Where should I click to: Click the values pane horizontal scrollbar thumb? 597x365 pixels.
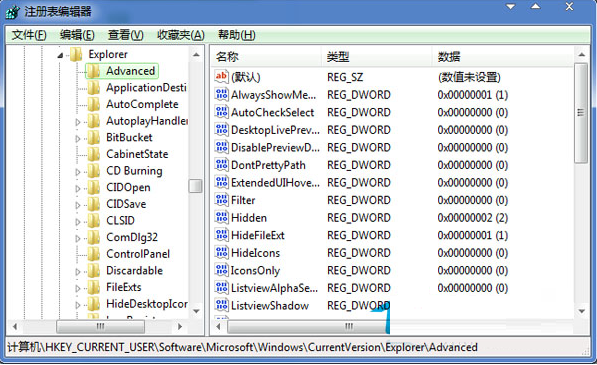click(x=308, y=326)
